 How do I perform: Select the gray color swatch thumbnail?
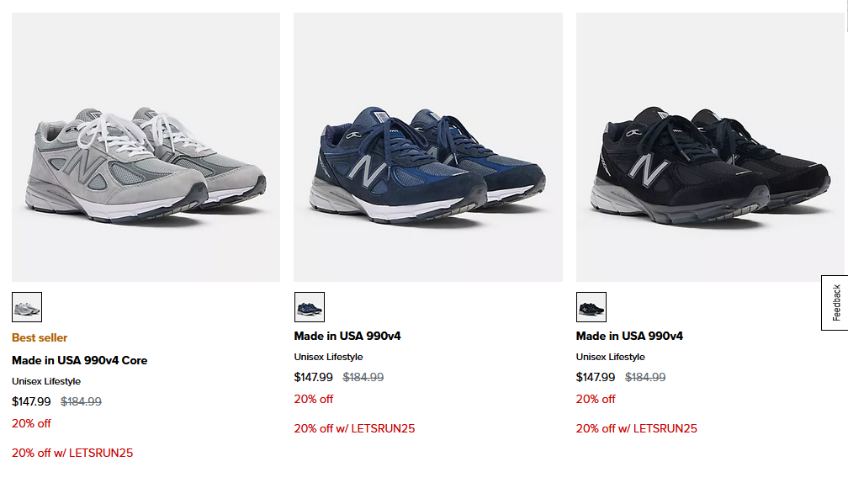(x=27, y=307)
